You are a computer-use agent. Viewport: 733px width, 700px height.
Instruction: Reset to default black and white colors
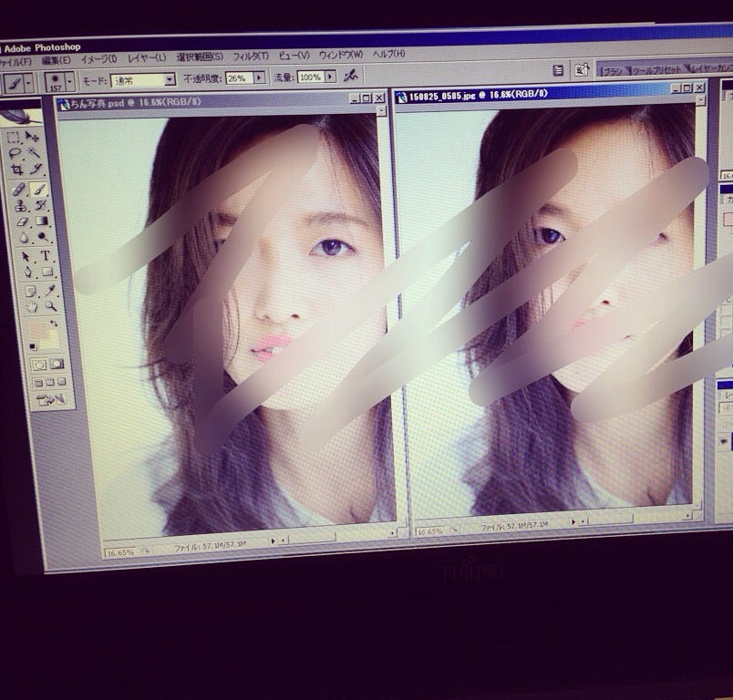pos(33,346)
